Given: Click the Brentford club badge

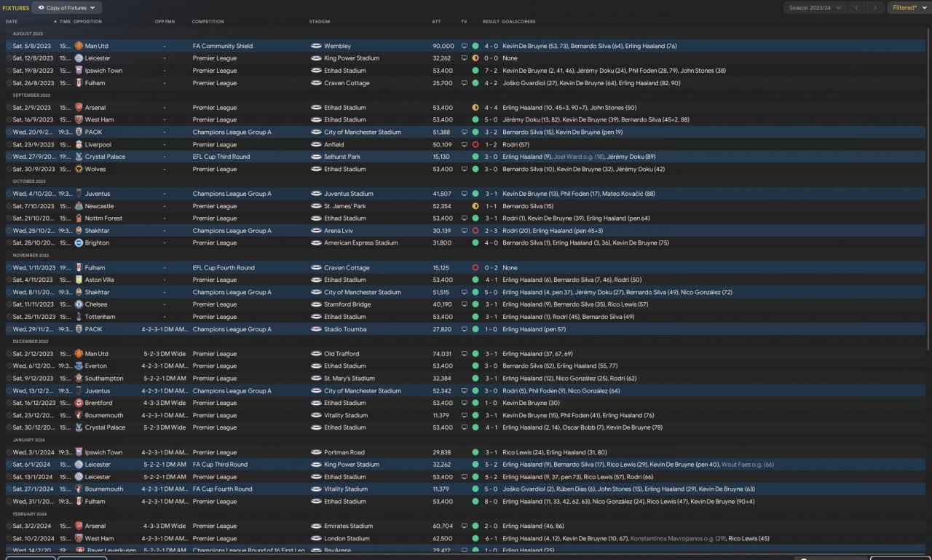Looking at the screenshot, I should 79,403.
